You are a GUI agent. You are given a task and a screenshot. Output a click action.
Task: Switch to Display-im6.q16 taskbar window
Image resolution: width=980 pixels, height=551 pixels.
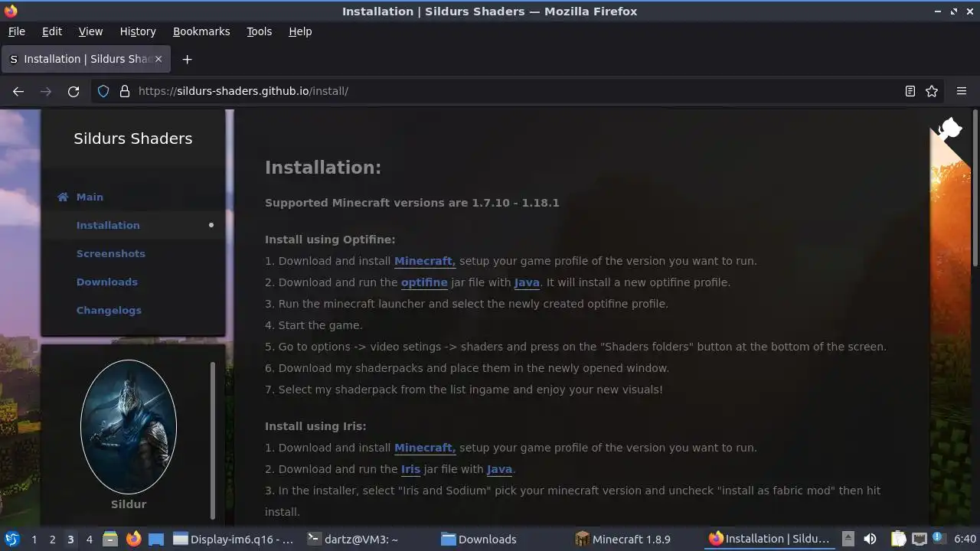(x=234, y=539)
